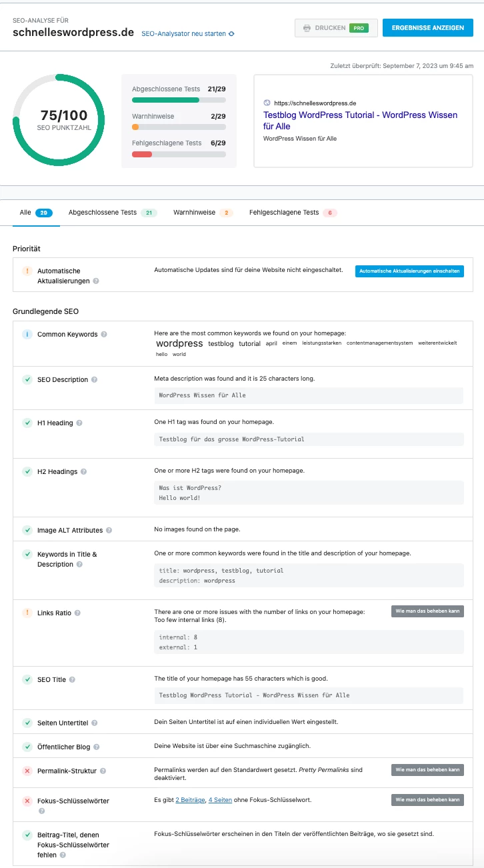Restart analysis via SEO-Analysator neu starten
The height and width of the screenshot is (868, 484).
[187, 33]
